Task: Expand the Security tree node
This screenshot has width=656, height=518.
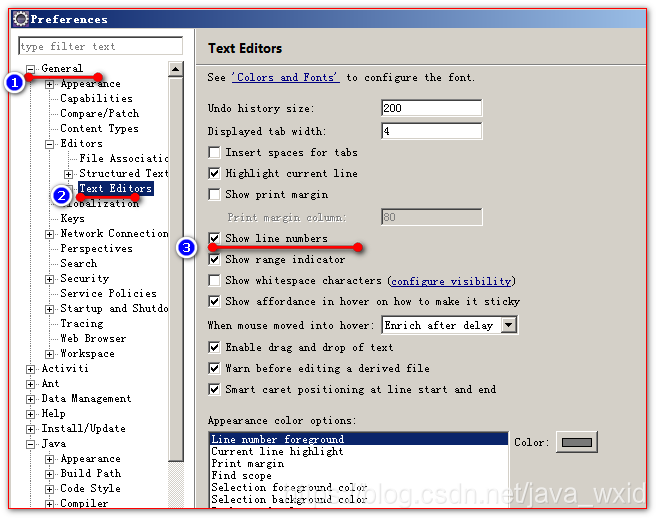Action: point(49,280)
